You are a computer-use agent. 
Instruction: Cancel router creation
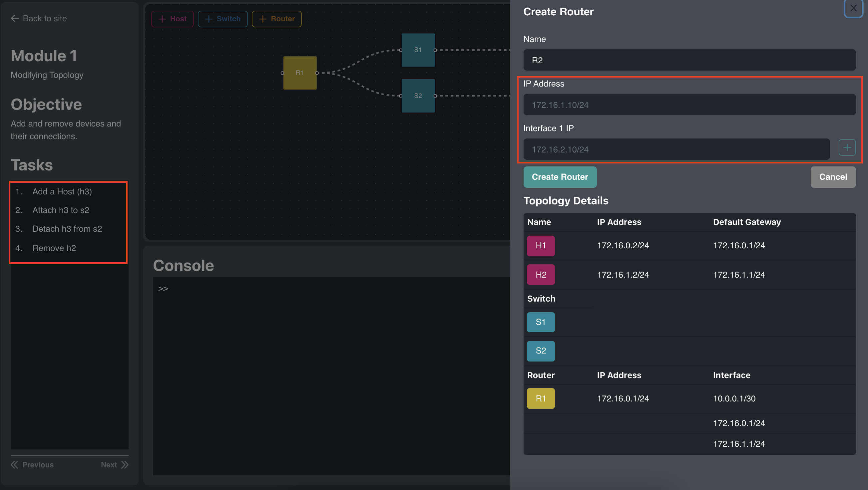(833, 177)
